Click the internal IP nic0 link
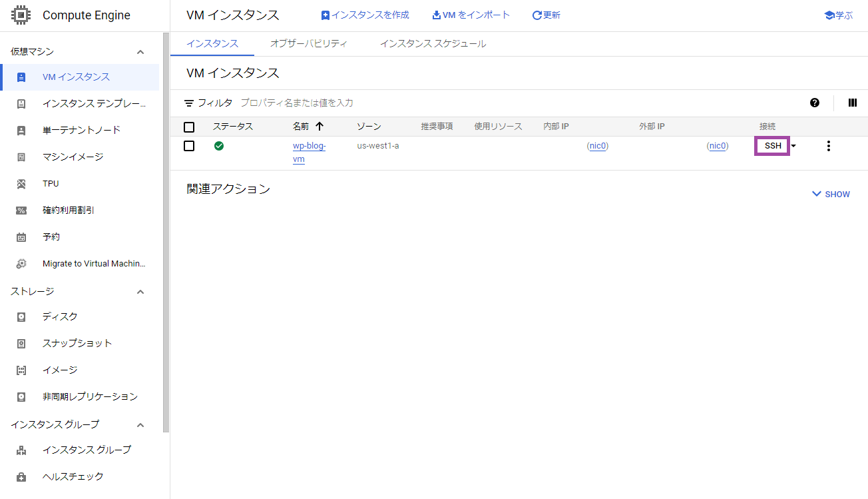 click(x=598, y=146)
